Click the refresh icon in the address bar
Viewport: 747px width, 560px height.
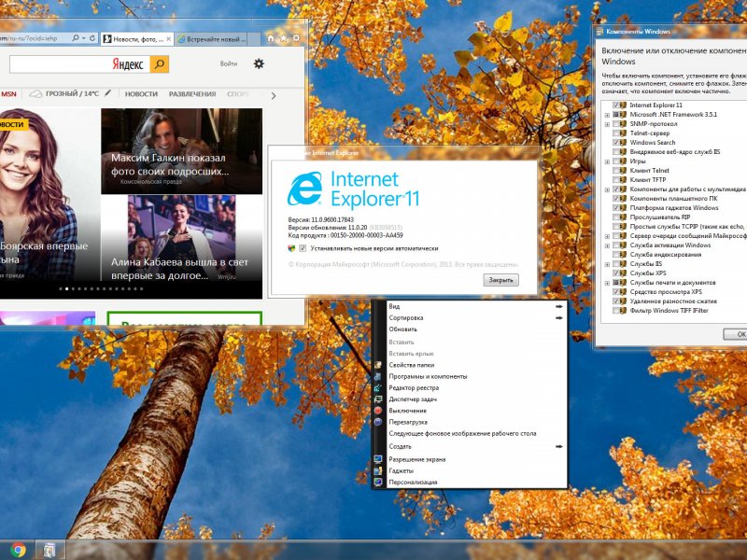point(92,38)
